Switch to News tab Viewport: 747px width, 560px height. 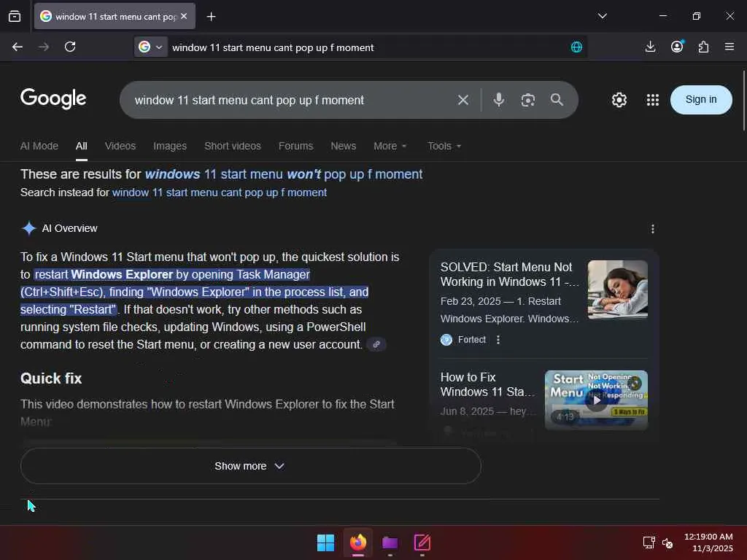tap(343, 146)
